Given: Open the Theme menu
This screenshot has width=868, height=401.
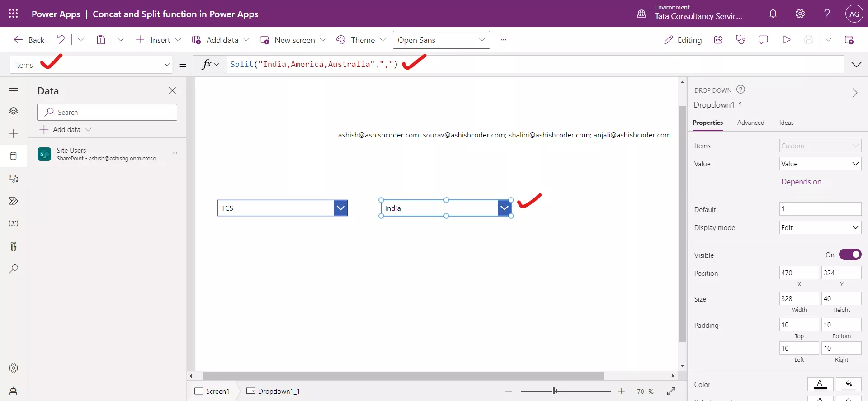Looking at the screenshot, I should click(x=361, y=40).
